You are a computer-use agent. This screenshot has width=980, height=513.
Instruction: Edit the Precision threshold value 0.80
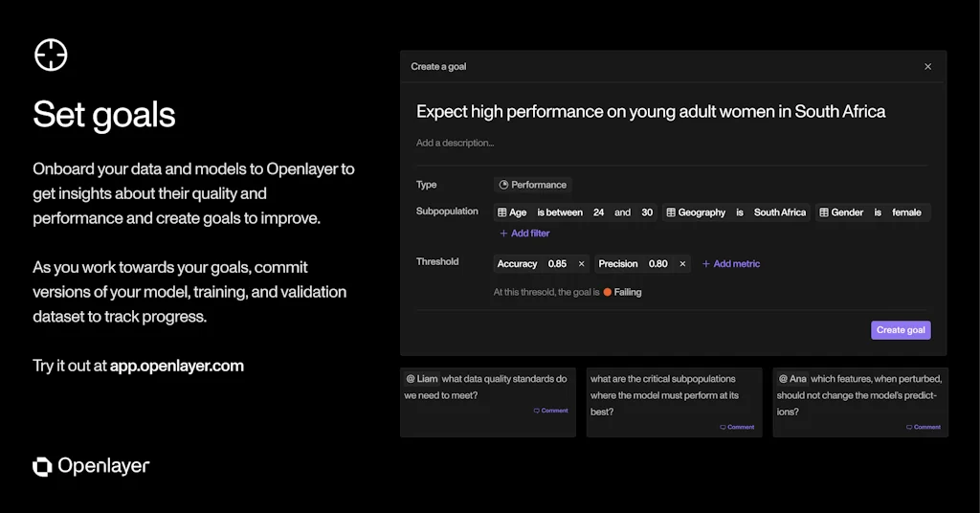click(x=658, y=264)
